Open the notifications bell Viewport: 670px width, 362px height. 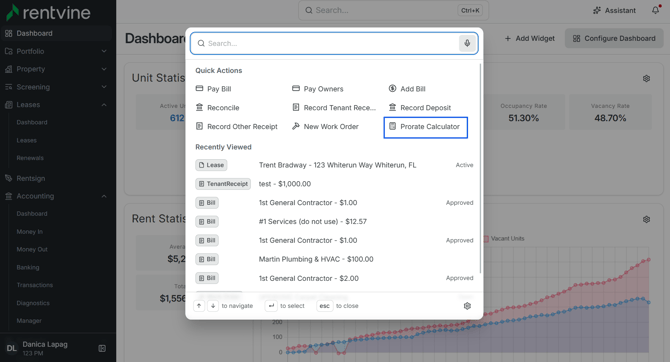click(655, 10)
